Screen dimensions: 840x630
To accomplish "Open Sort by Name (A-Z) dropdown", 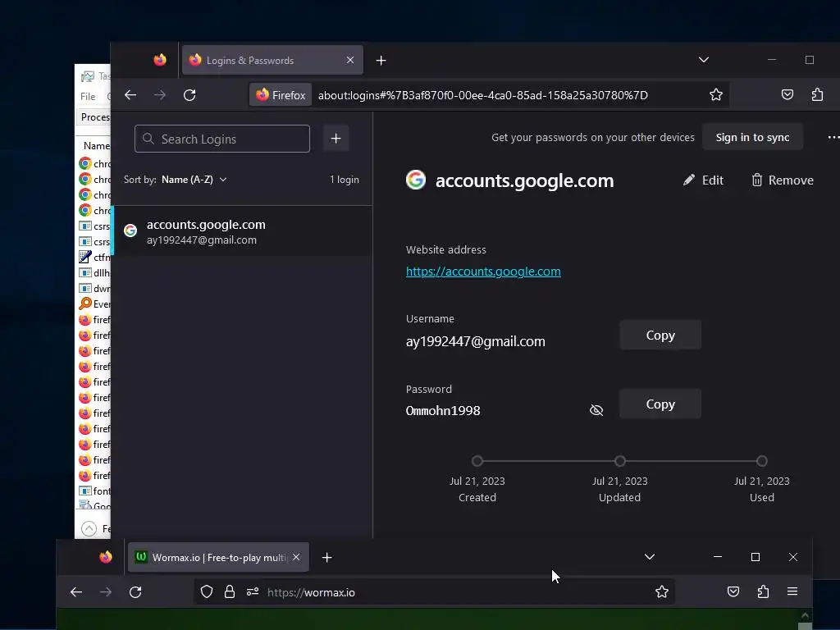I will [x=194, y=180].
